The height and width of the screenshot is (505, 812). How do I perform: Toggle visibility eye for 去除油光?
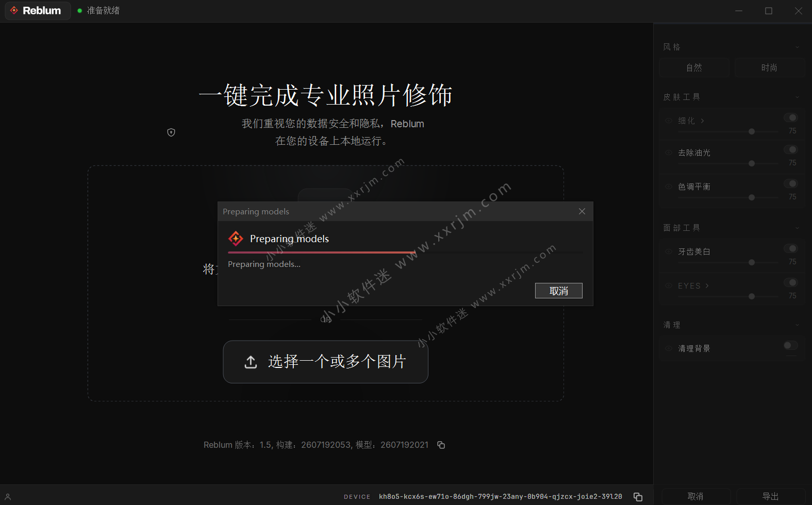[x=669, y=153]
